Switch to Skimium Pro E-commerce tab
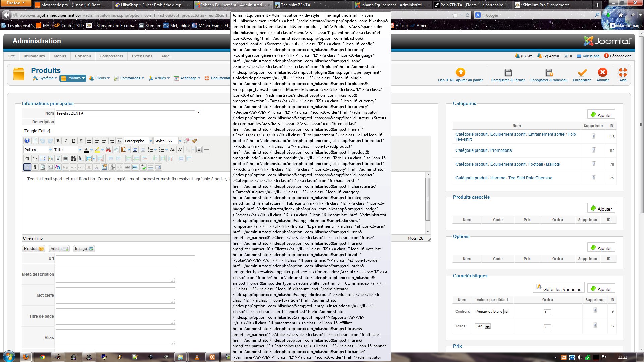The image size is (644, 362). [x=552, y=5]
